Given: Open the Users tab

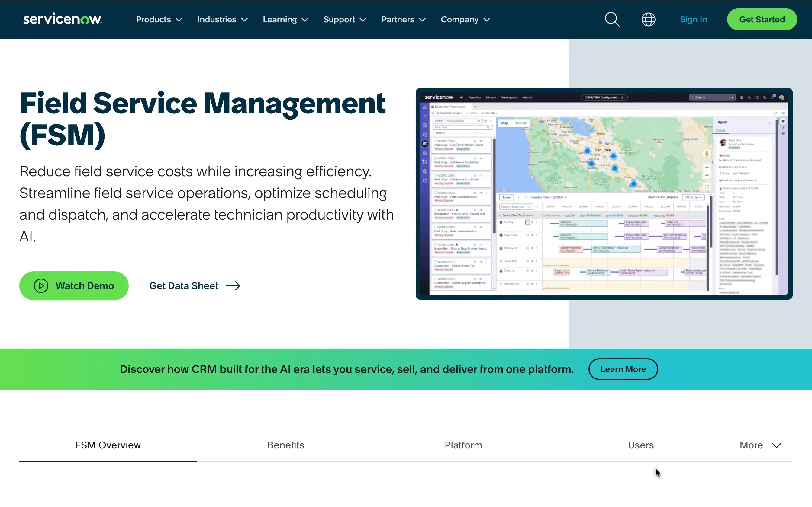Looking at the screenshot, I should (x=640, y=445).
